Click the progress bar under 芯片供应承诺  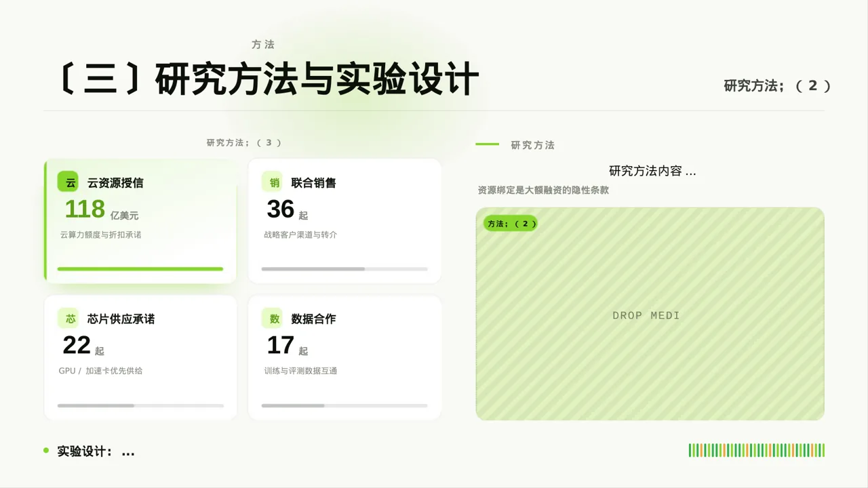(x=140, y=405)
